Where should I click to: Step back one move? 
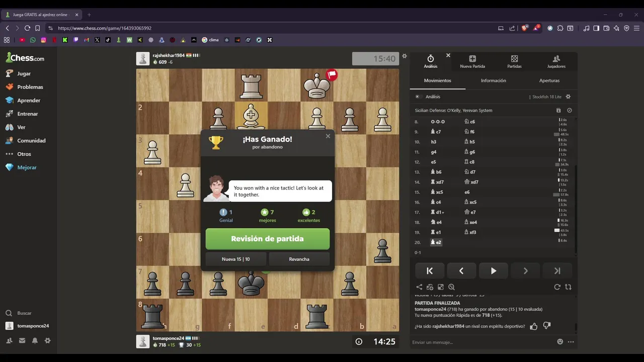point(461,270)
